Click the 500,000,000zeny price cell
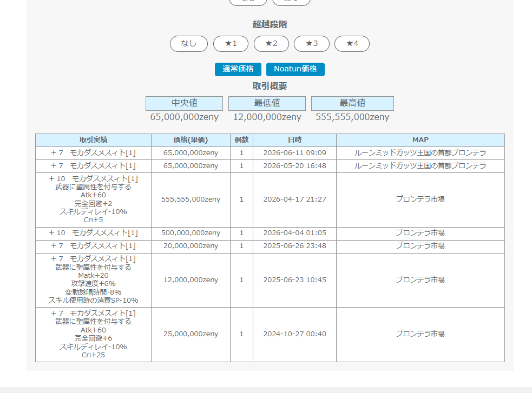The image size is (532, 393). pyautogui.click(x=191, y=233)
